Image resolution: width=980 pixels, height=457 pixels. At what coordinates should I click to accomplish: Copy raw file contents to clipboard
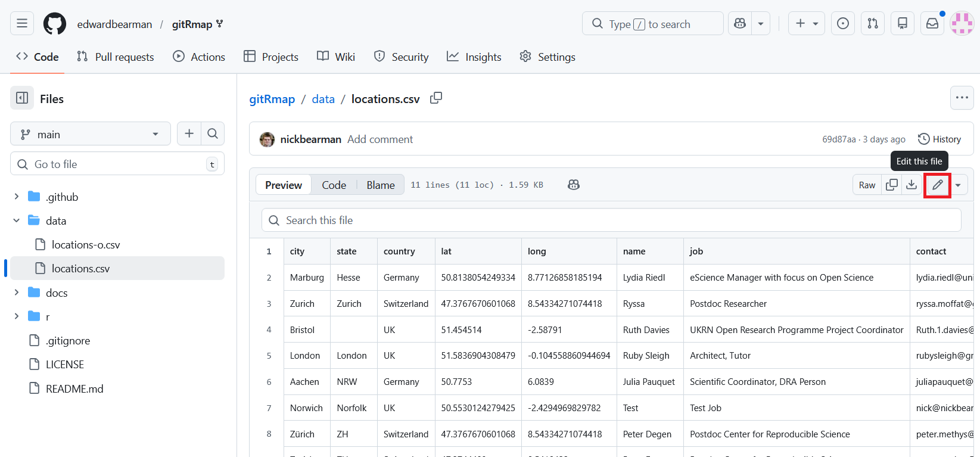(892, 185)
